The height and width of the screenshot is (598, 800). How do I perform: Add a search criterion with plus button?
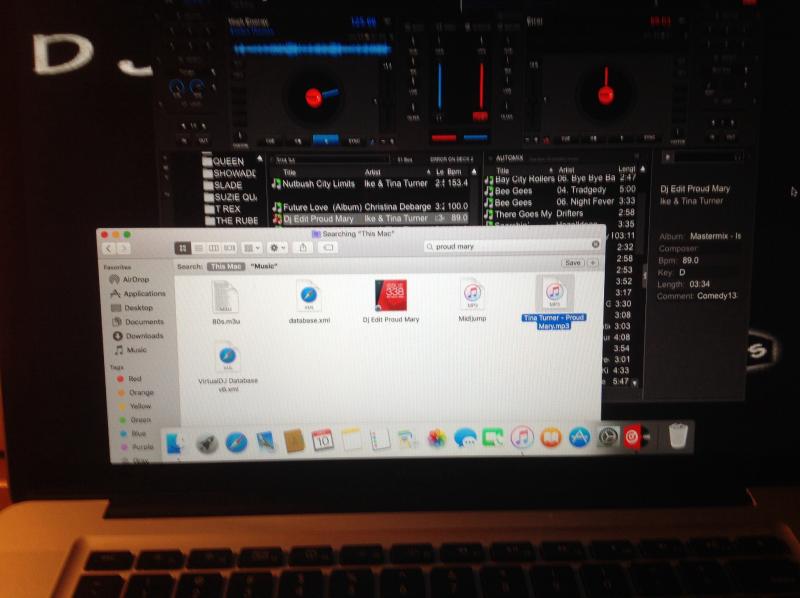[x=593, y=263]
